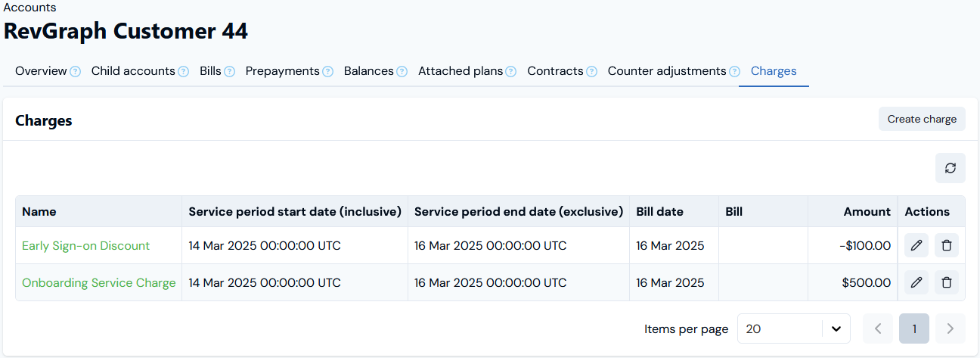Switch to the Balances tab
This screenshot has width=980, height=358.
click(369, 71)
